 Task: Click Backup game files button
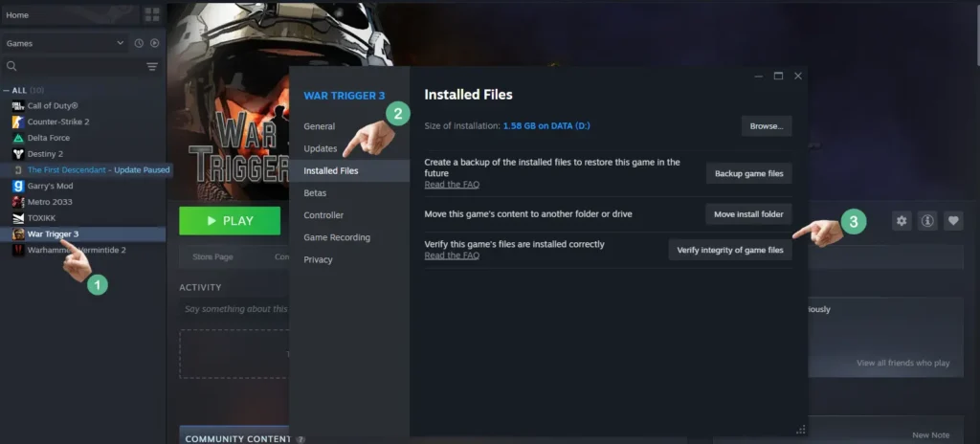click(x=748, y=173)
